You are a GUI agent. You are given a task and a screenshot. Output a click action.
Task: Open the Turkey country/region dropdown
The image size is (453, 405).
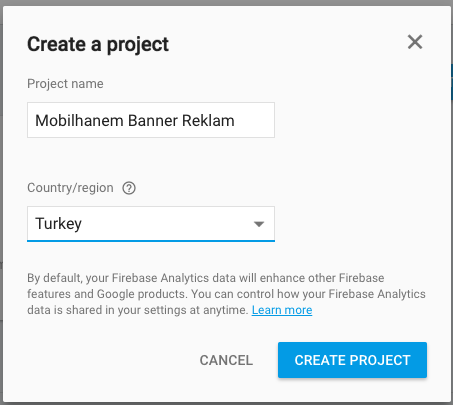click(x=151, y=224)
